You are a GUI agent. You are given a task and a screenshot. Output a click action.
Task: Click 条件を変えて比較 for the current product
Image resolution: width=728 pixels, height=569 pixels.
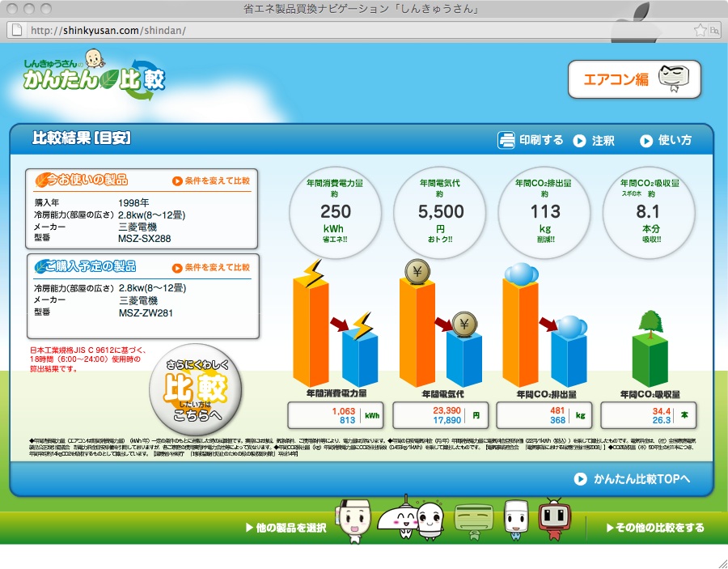tap(211, 181)
